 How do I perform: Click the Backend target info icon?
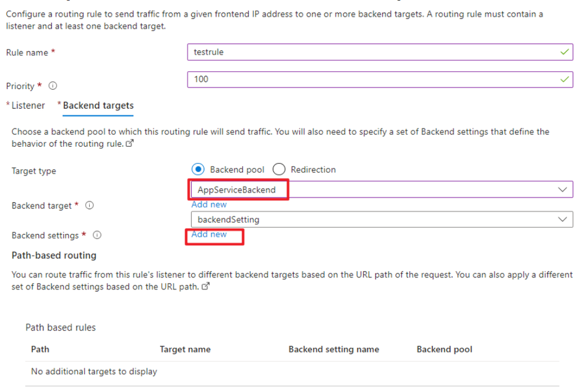pos(90,206)
